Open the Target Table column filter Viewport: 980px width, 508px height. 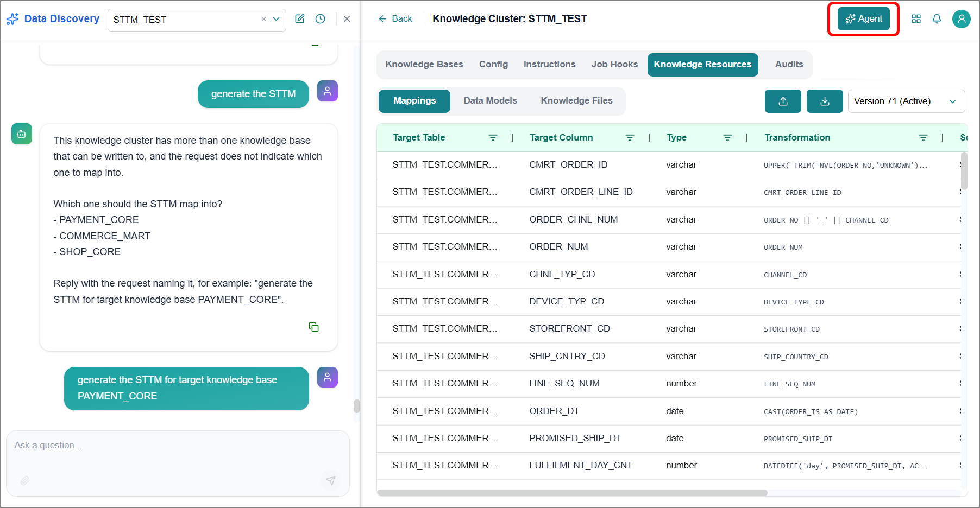click(x=493, y=138)
